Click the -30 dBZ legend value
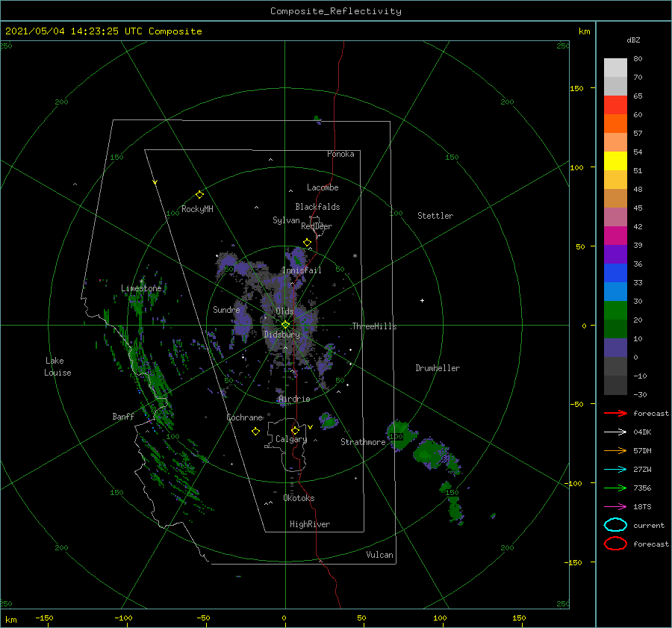 (640, 395)
